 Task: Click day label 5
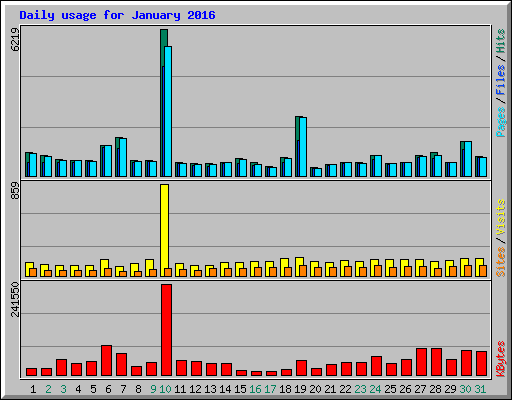coord(93,389)
